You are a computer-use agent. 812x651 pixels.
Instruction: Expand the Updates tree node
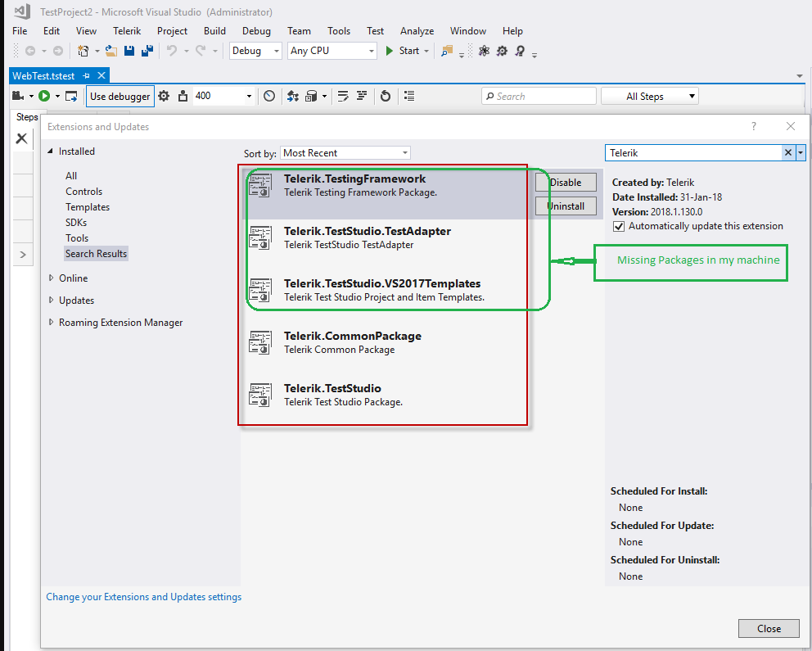tap(51, 301)
